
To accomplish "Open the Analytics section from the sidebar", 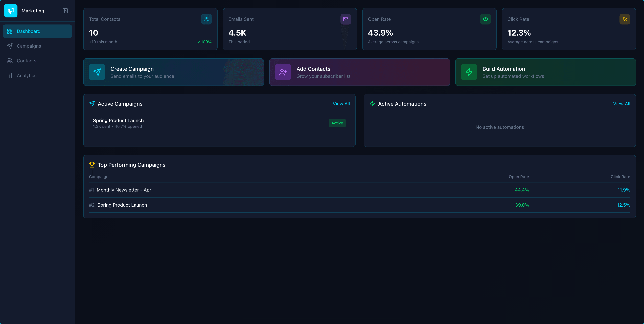I will click(x=27, y=75).
